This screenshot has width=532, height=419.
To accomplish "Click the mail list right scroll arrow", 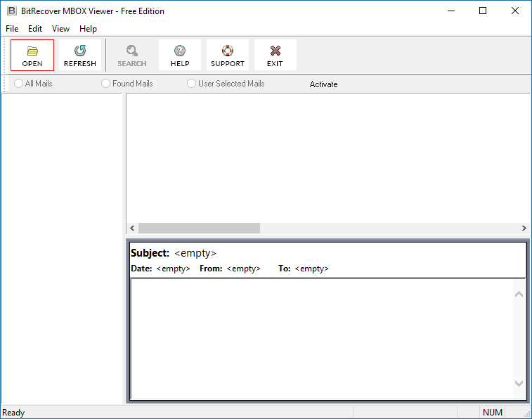I will pos(524,228).
